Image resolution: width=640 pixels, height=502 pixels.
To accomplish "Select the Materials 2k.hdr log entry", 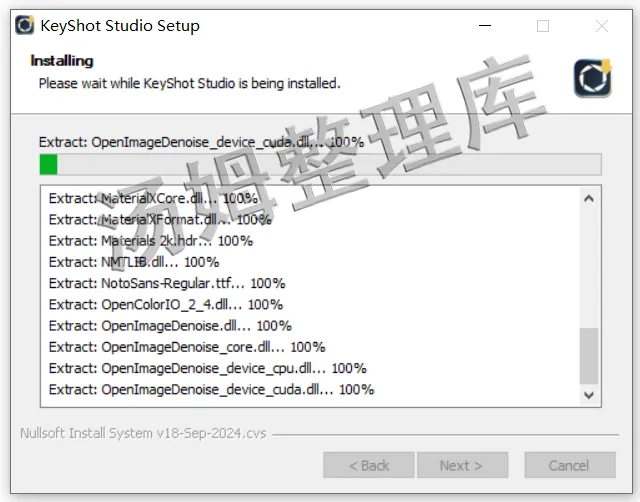I will coord(151,241).
